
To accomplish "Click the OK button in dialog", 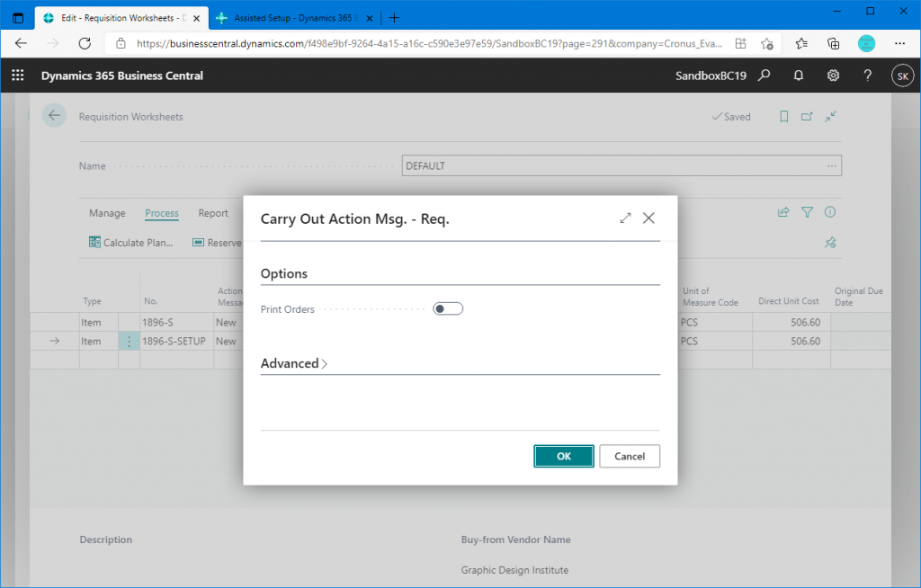I will (x=563, y=456).
